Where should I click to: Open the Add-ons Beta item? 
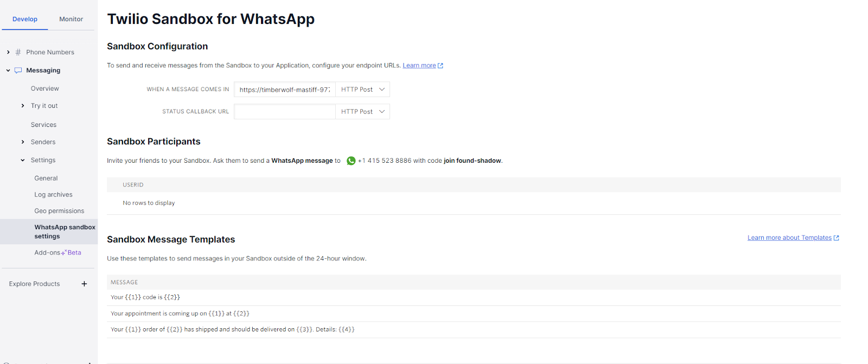coord(58,253)
